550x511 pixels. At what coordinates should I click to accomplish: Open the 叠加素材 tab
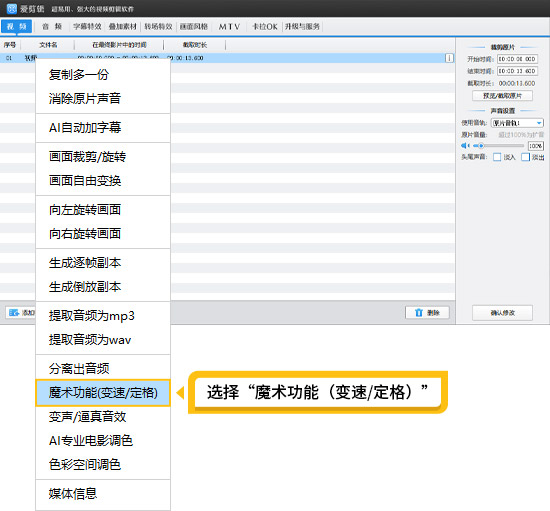pos(122,26)
